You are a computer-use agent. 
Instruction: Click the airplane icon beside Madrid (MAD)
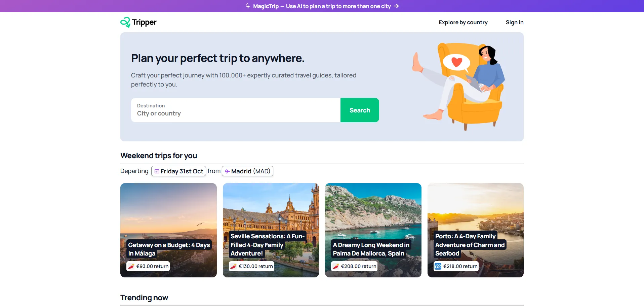point(228,171)
